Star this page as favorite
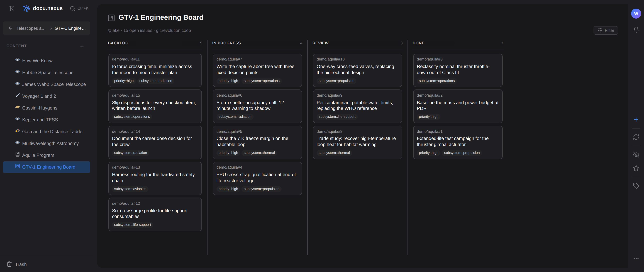 [636, 168]
